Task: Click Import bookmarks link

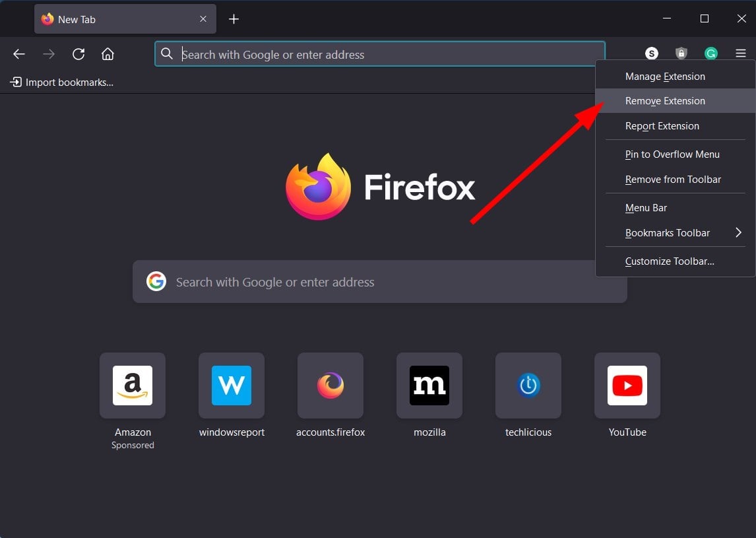Action: click(62, 83)
